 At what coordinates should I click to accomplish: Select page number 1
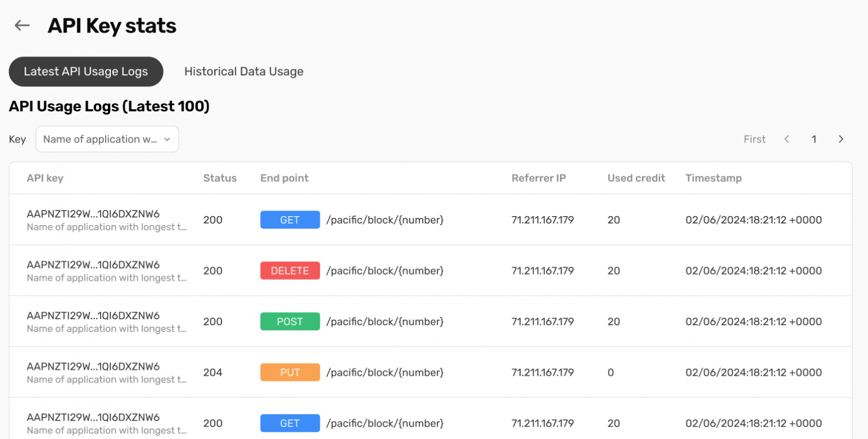814,139
